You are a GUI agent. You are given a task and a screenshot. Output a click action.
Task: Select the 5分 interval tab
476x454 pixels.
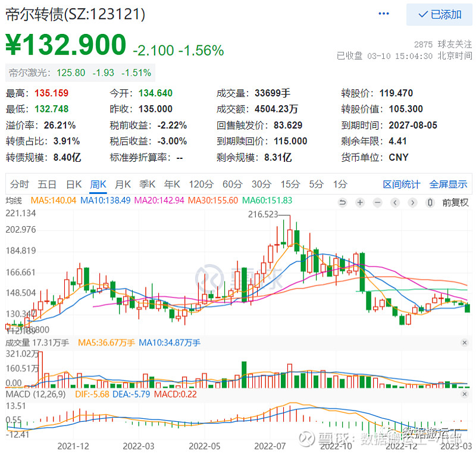coord(317,184)
